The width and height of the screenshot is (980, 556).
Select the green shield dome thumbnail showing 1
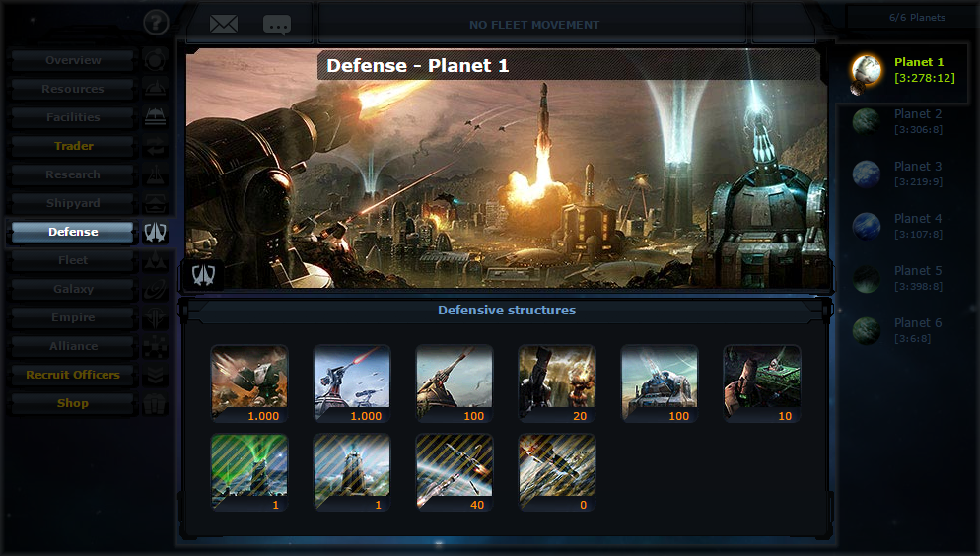(x=249, y=473)
